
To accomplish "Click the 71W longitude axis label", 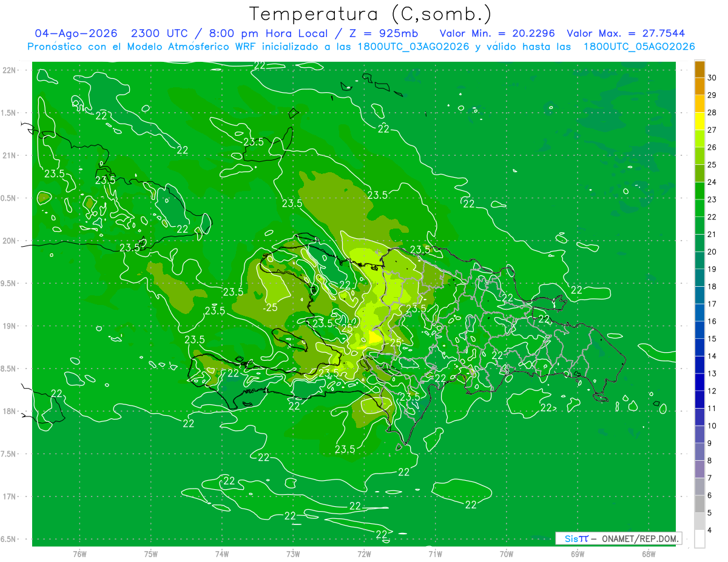I will coord(435,554).
